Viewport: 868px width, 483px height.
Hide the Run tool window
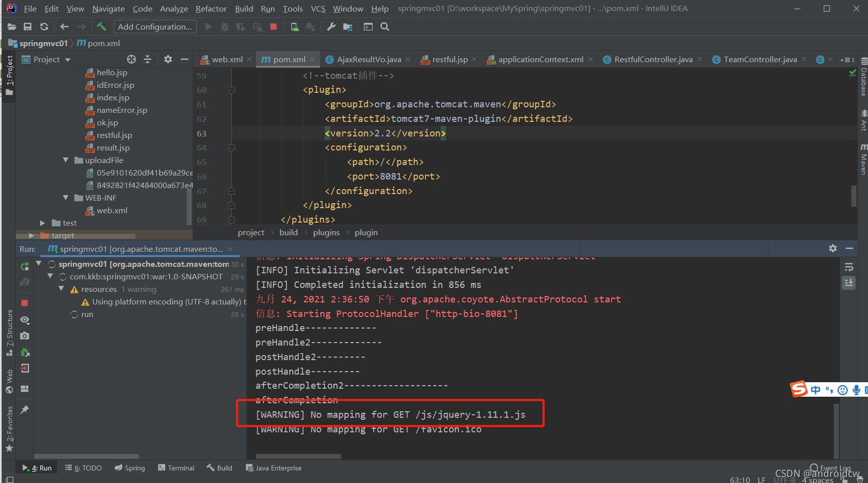[849, 248]
